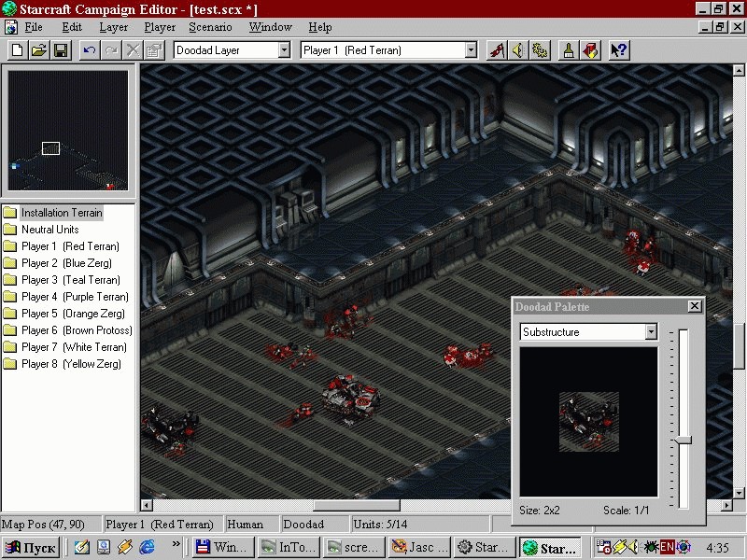Image resolution: width=747 pixels, height=560 pixels.
Task: Click the red cube palette toolbar icon
Action: click(591, 50)
